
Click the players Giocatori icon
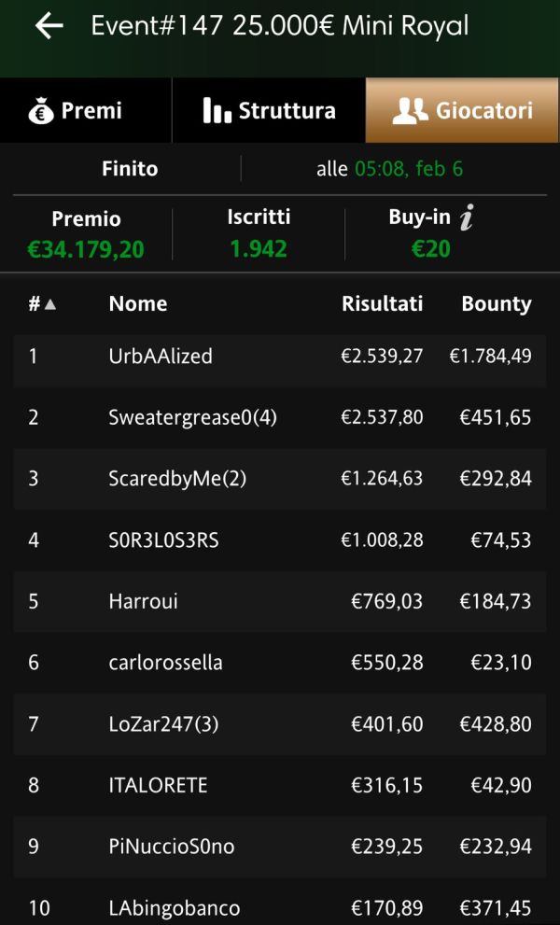pyautogui.click(x=410, y=110)
